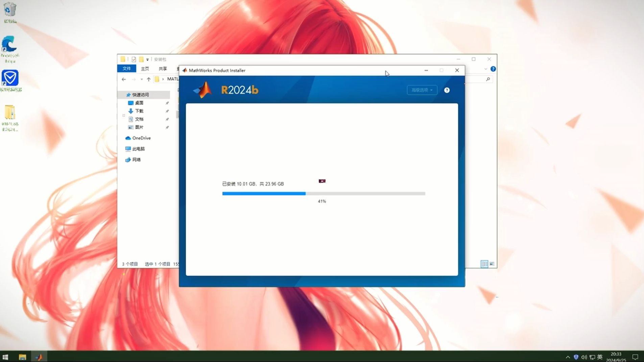The width and height of the screenshot is (644, 362).
Task: Select 快速访问 in the navigation pane
Action: click(x=140, y=95)
